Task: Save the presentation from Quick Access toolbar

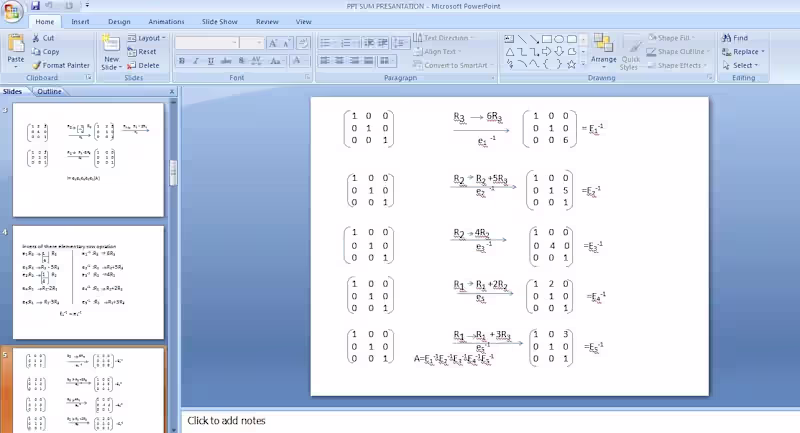Action: click(35, 6)
